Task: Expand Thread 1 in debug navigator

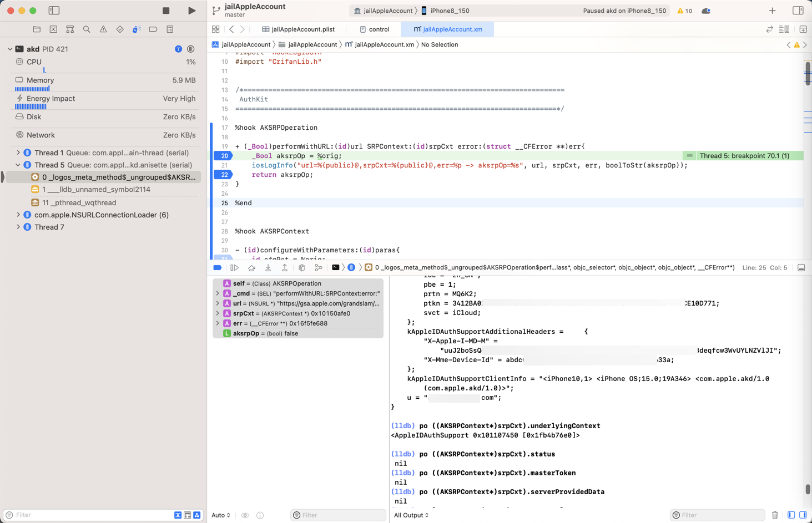Action: pos(18,153)
